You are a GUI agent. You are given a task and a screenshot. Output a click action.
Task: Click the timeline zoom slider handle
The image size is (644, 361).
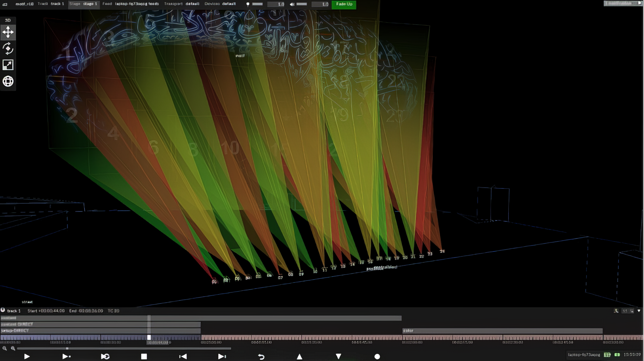click(x=67, y=348)
